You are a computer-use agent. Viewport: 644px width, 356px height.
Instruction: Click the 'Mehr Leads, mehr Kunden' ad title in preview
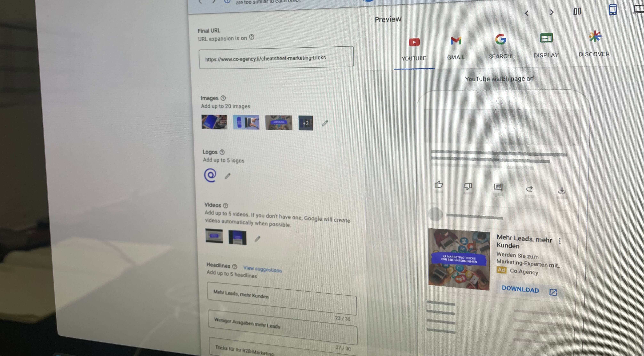click(524, 242)
